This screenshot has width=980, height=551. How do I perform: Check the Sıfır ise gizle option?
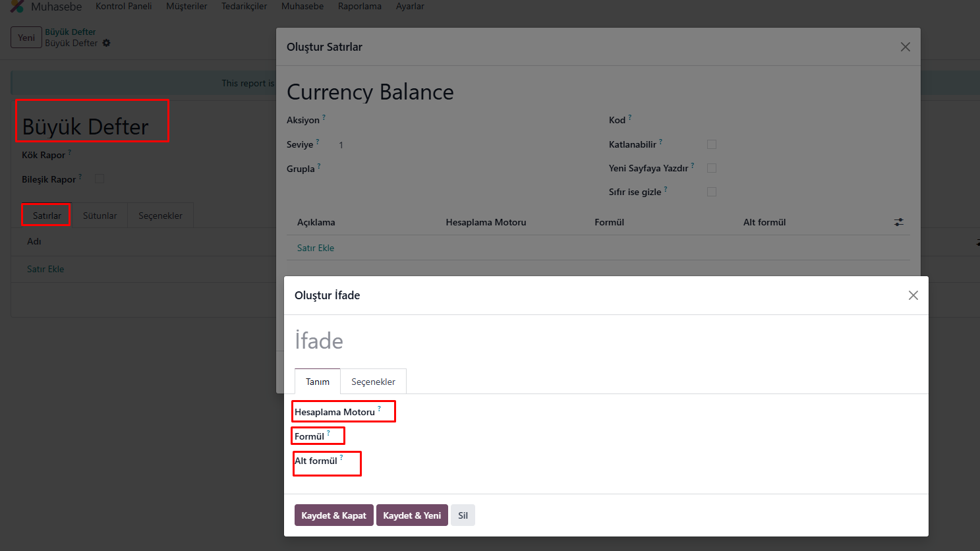tap(712, 192)
